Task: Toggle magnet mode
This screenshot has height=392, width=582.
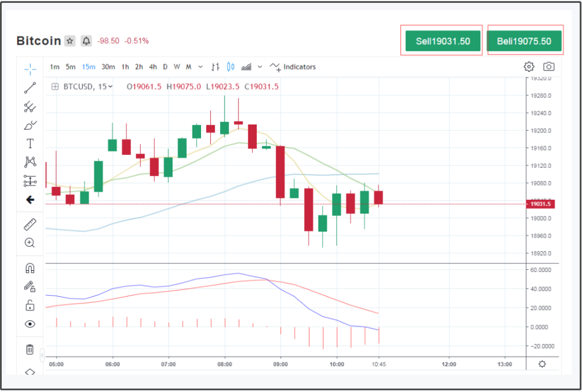Action: pyautogui.click(x=30, y=268)
